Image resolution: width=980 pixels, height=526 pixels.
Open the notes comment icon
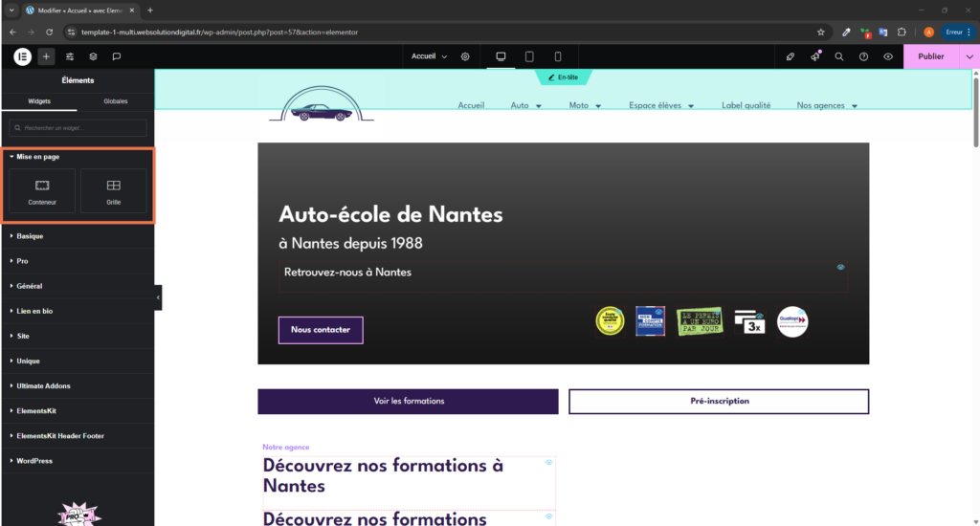[x=116, y=56]
